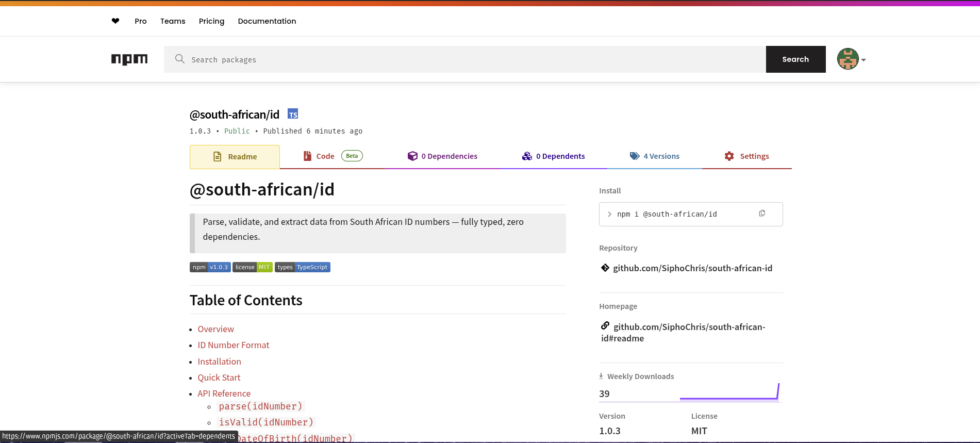Open the Pricing menu link
This screenshot has height=443, width=980.
point(212,21)
